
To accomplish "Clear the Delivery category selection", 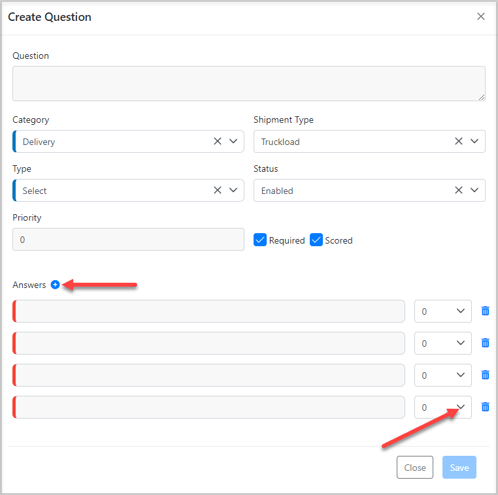I will point(218,141).
